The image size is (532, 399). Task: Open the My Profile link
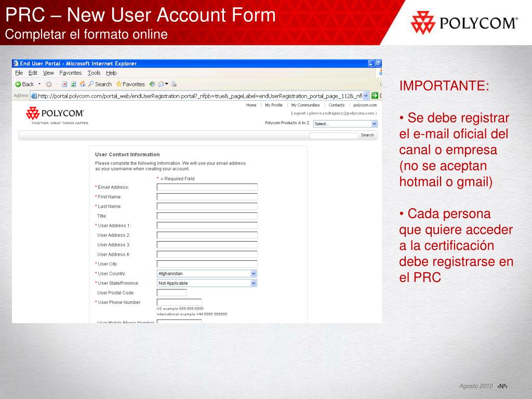coord(274,105)
